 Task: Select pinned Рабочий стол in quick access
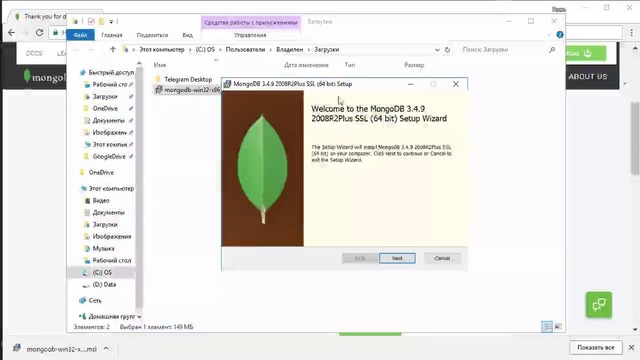pos(108,84)
